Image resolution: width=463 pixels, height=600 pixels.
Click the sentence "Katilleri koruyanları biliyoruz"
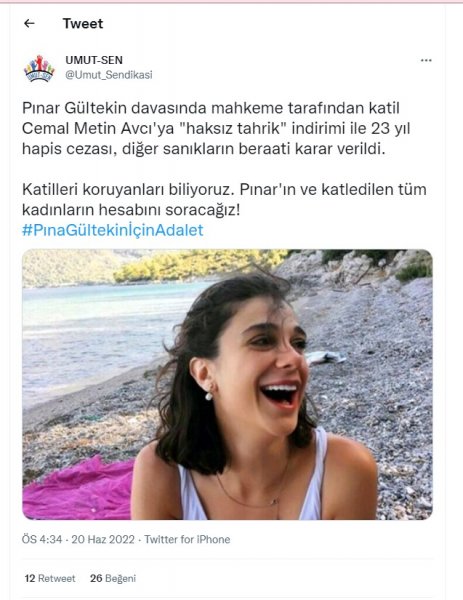click(127, 189)
